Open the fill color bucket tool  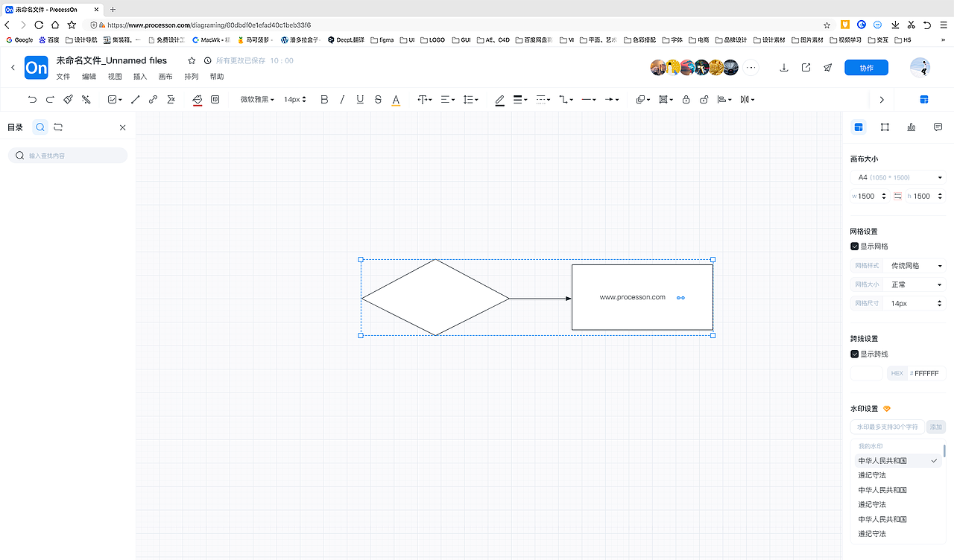[x=198, y=100]
